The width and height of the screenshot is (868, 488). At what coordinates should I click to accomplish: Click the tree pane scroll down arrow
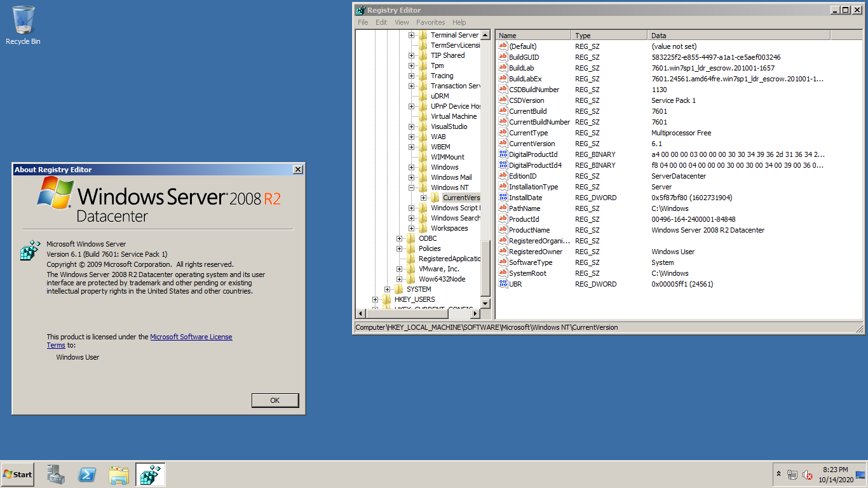pos(485,304)
